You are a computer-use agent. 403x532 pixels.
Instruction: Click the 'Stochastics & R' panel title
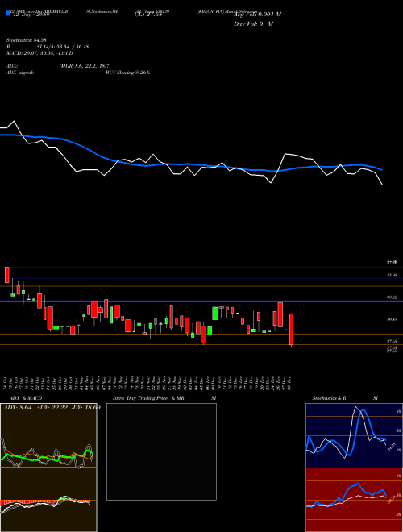pyautogui.click(x=330, y=398)
